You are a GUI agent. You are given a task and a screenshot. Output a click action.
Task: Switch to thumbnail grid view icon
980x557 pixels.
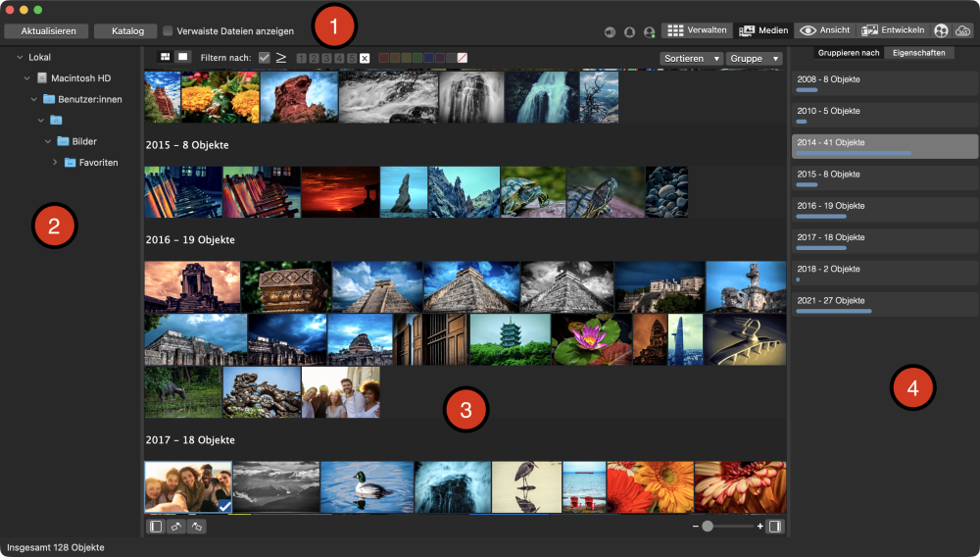click(165, 57)
